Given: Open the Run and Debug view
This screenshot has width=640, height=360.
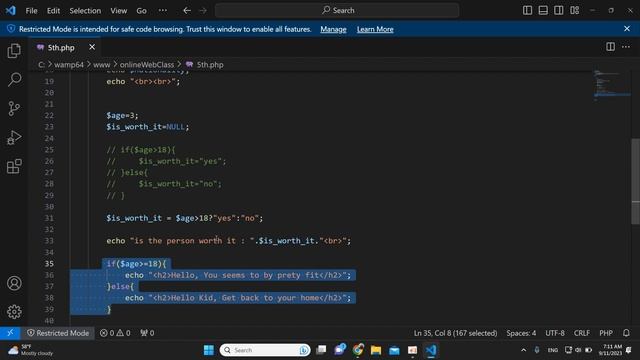Looking at the screenshot, I should click(14, 138).
